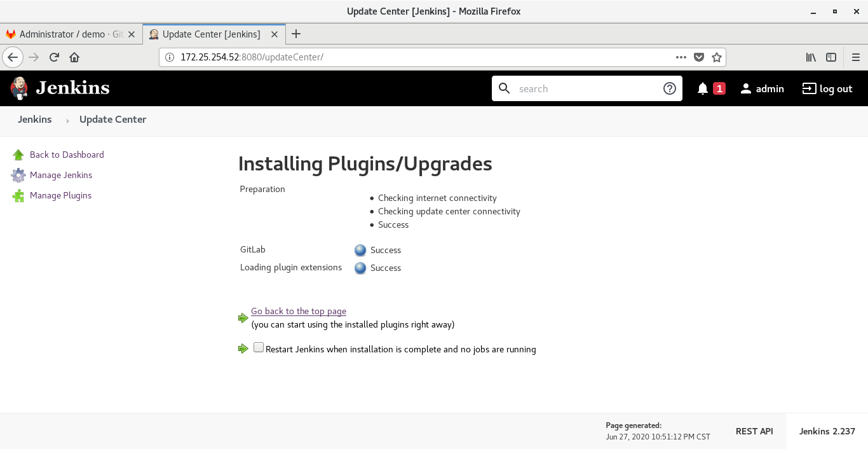This screenshot has height=449, width=868.
Task: Click the Loading plugin extensions label
Action: click(291, 267)
